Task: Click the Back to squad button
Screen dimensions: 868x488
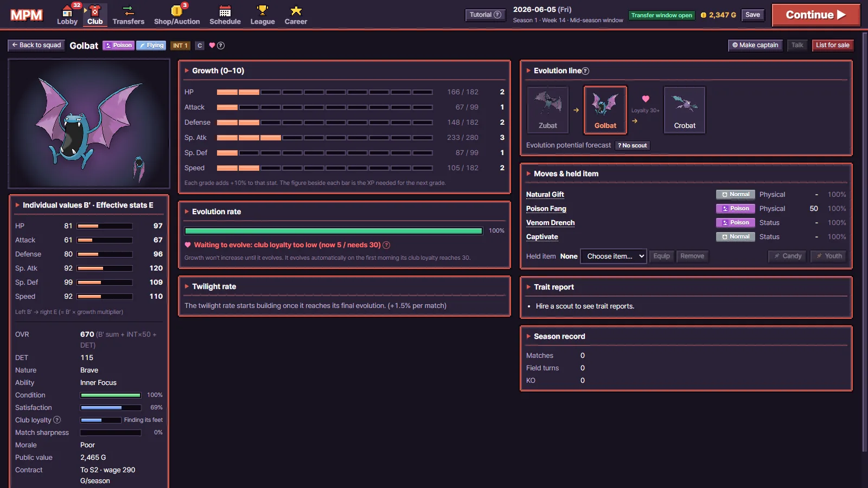Action: (x=36, y=46)
